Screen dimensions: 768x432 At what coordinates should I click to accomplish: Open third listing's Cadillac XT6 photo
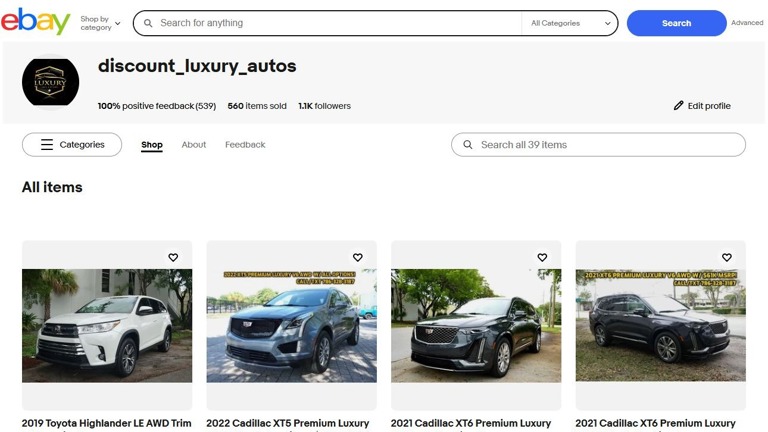pyautogui.click(x=476, y=326)
